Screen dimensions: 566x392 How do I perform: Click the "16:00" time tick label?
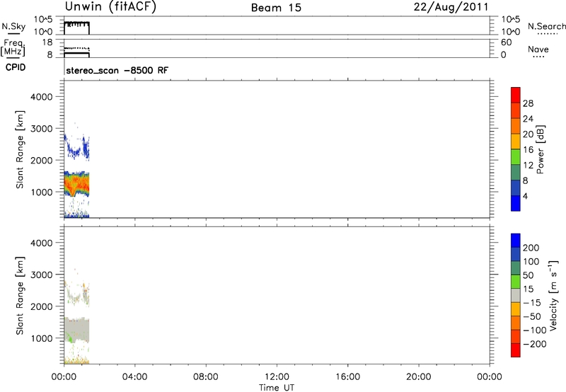point(347,377)
